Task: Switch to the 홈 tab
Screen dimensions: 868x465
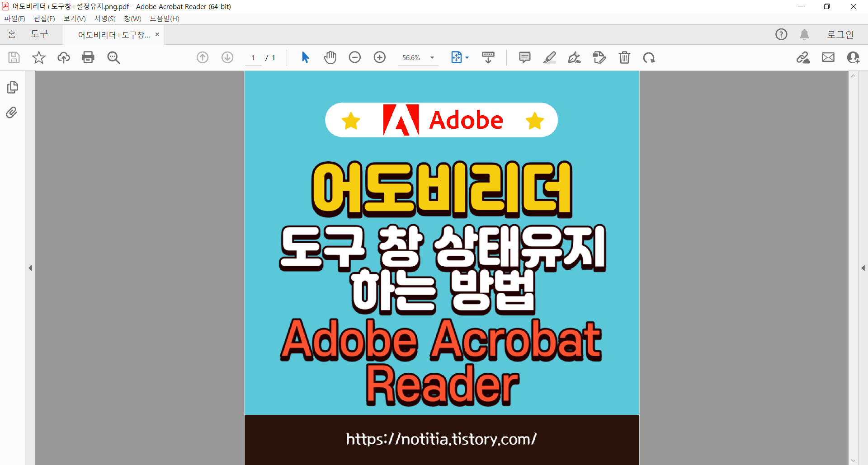Action: [x=12, y=34]
